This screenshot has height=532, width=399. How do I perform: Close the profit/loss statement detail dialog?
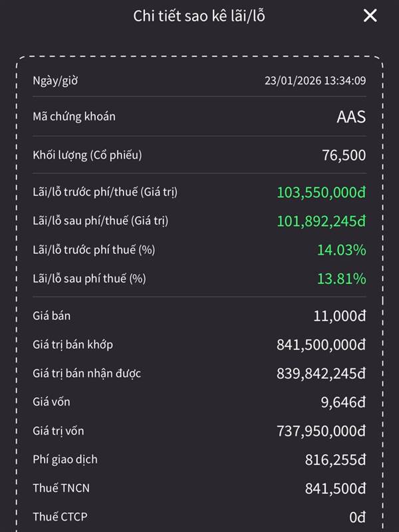(x=370, y=16)
